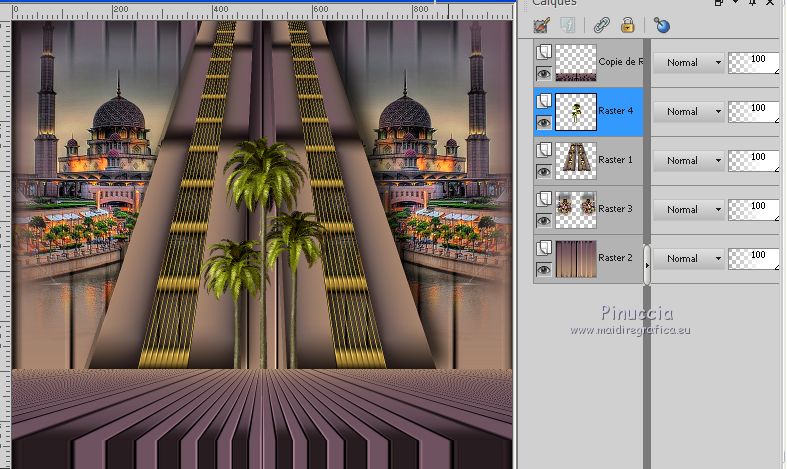Toggle the Raster 3 eye icon

(x=544, y=221)
